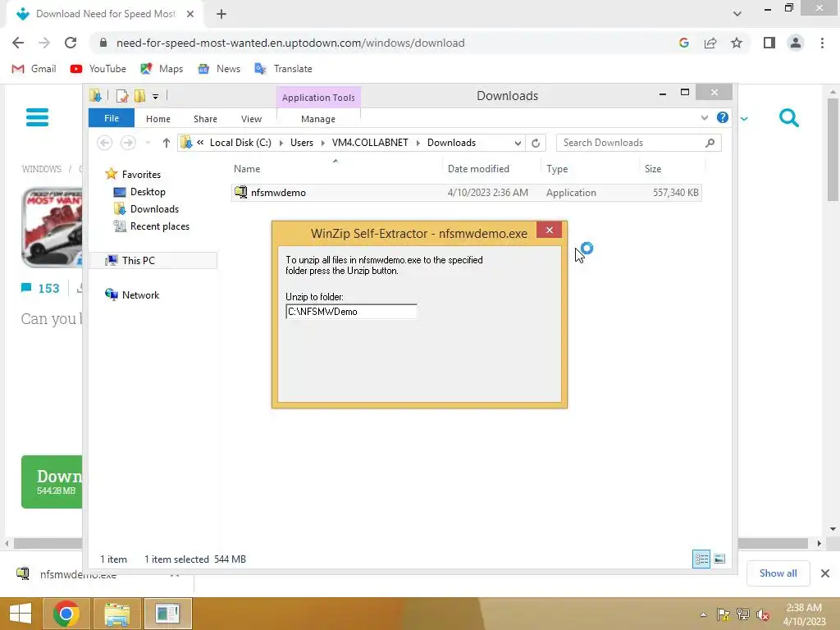Click the Application Tools tab header
Viewport: 840px width, 630px height.
click(318, 98)
